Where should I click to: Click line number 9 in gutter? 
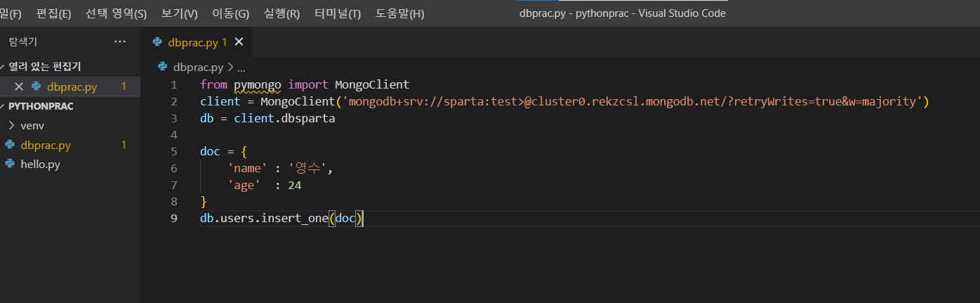[173, 219]
